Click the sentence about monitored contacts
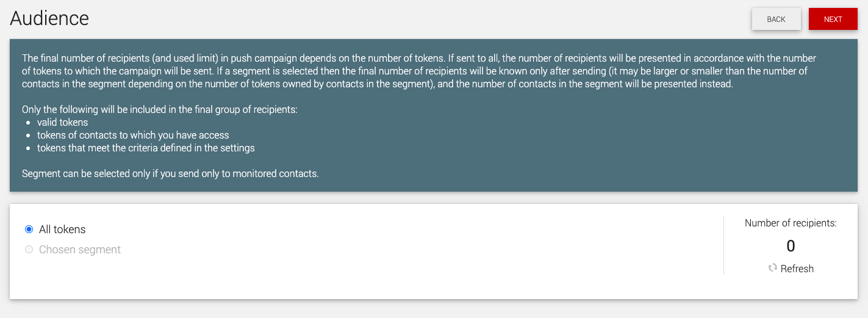This screenshot has height=318, width=868. (170, 173)
